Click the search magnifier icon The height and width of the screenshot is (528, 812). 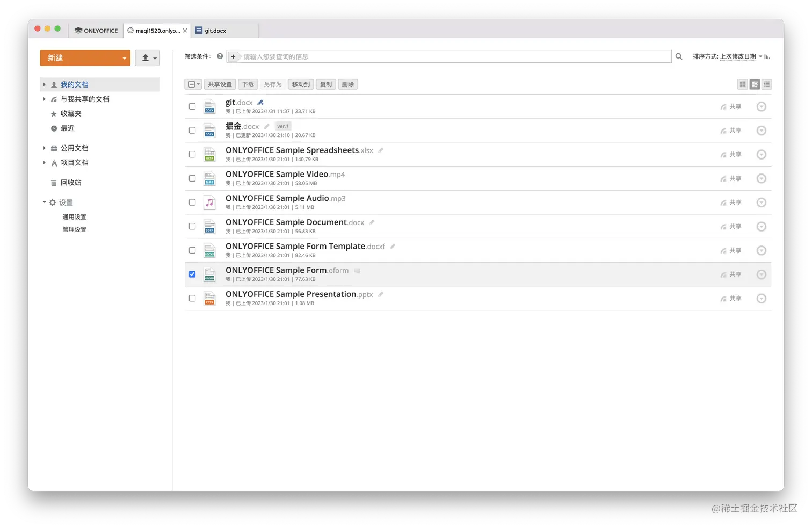pyautogui.click(x=679, y=56)
